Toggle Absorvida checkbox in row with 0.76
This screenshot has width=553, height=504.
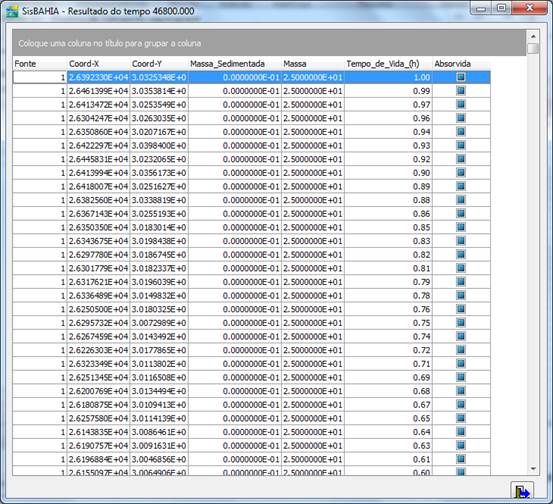pyautogui.click(x=461, y=309)
